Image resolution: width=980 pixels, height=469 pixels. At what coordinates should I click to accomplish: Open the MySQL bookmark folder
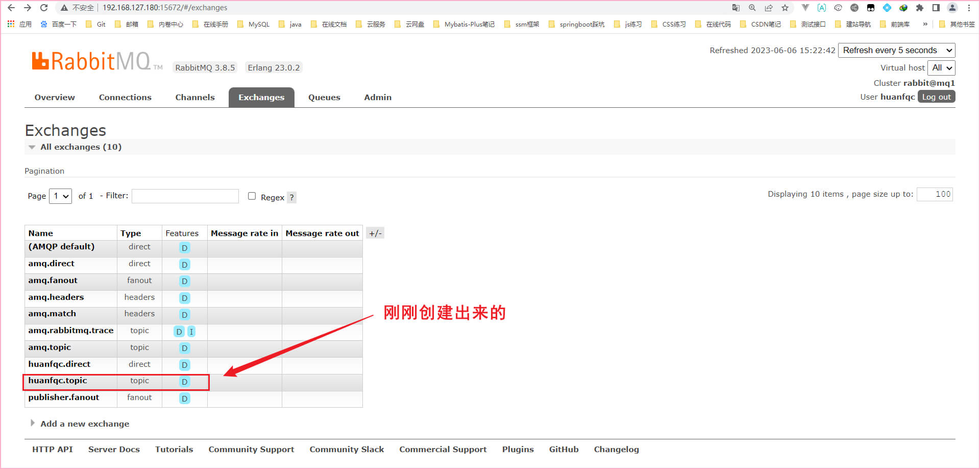point(254,24)
